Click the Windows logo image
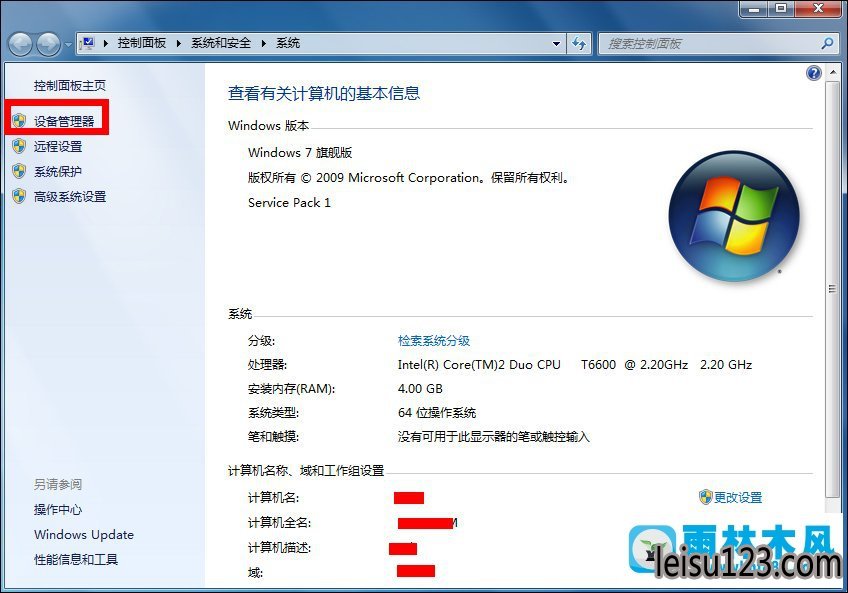 click(x=734, y=215)
